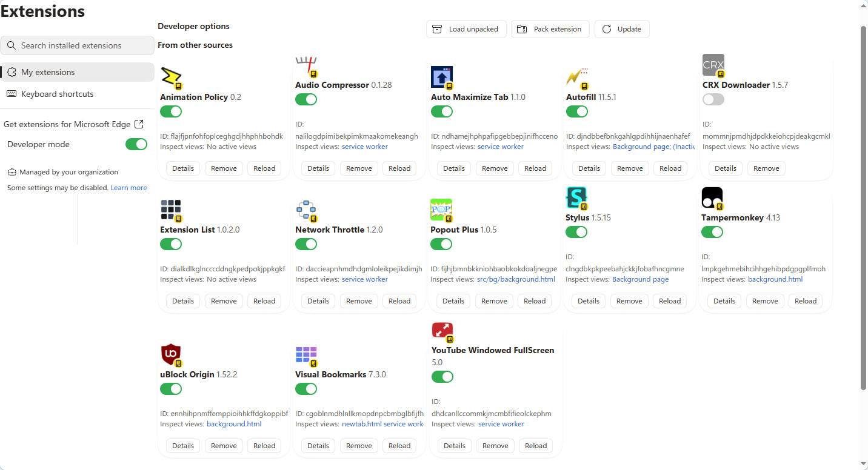868x470 pixels.
Task: Inspect Popout Plus src/bg/background.html view
Action: click(x=516, y=279)
